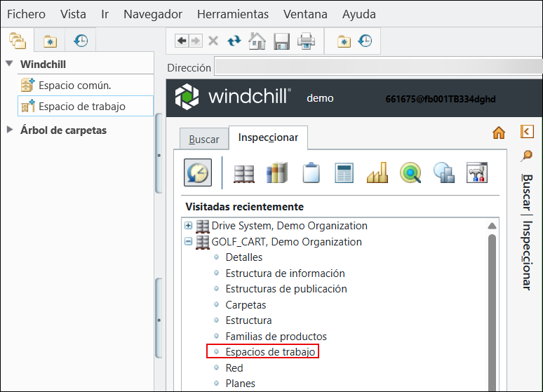This screenshot has width=543, height=392.
Task: Open the Changes document icon
Action: coord(344,173)
